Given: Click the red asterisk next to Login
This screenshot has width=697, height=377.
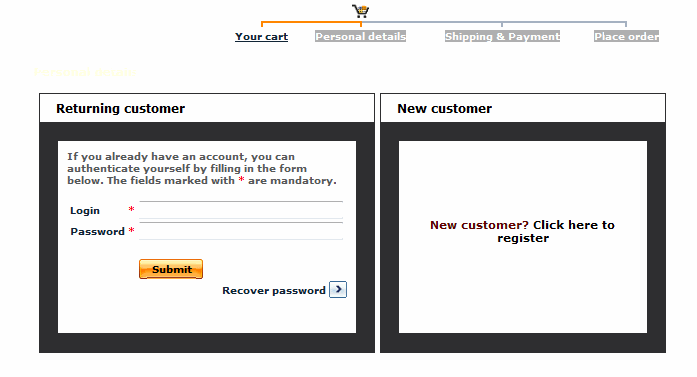Looking at the screenshot, I should point(131,209).
